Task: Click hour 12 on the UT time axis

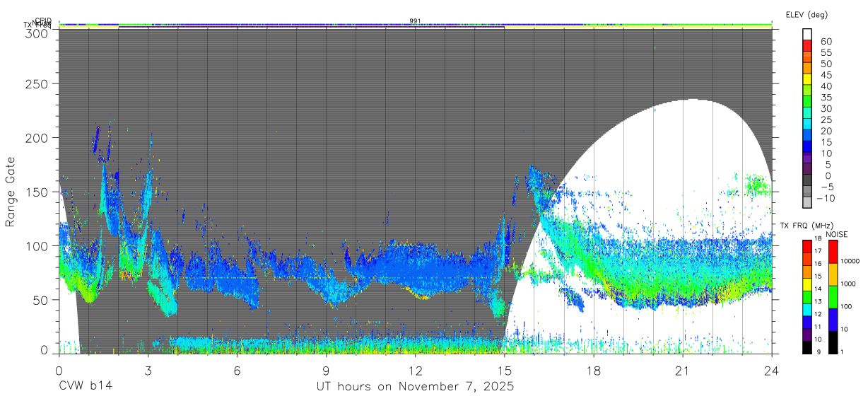Action: 415,370
